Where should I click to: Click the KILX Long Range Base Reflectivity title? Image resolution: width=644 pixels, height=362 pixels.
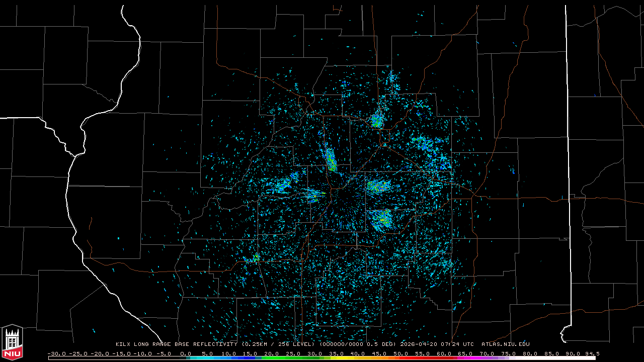(177, 344)
